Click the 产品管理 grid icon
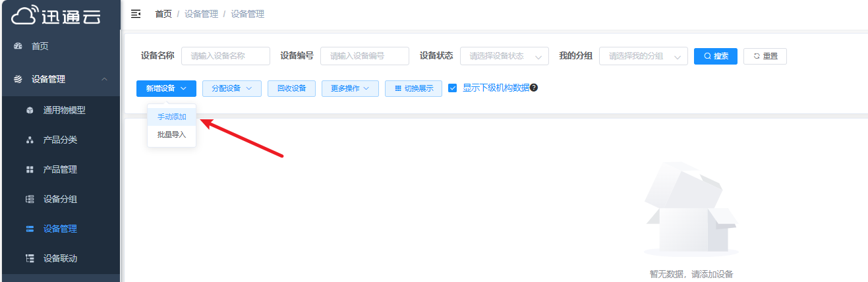The height and width of the screenshot is (282, 868). click(x=30, y=170)
